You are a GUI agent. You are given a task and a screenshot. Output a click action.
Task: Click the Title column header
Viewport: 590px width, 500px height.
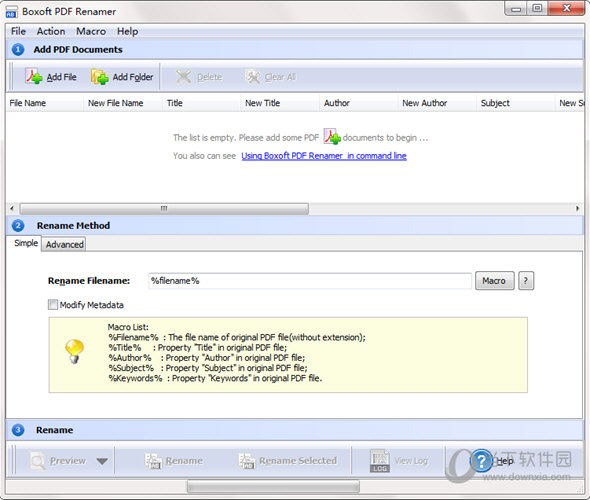(x=201, y=103)
